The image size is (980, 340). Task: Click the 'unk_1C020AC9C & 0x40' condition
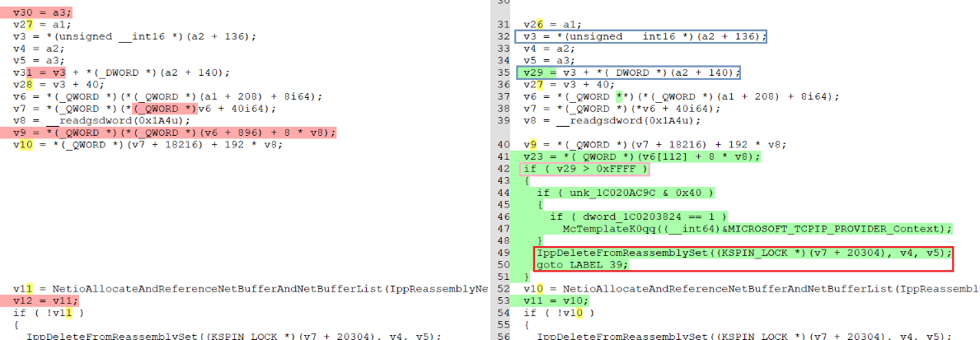click(626, 193)
